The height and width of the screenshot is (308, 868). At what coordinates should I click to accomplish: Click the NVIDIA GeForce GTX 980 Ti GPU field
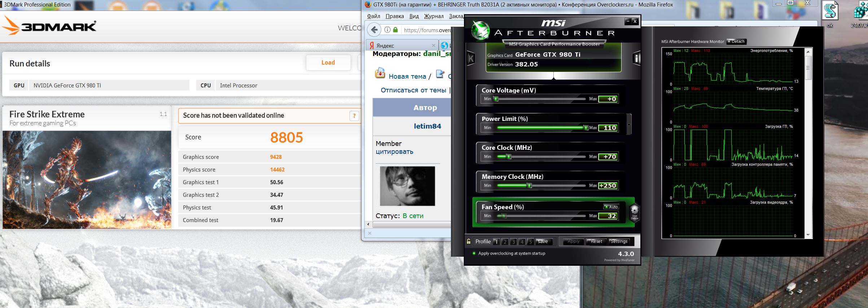[x=109, y=85]
